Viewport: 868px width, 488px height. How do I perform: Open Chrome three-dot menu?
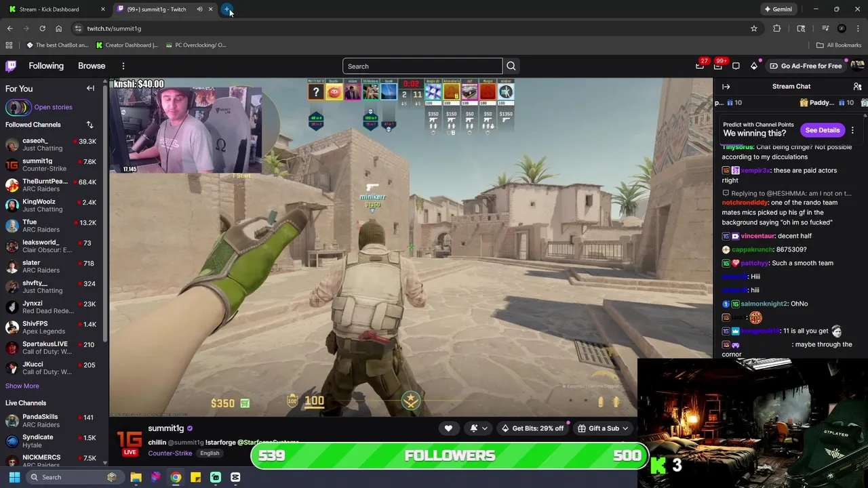pos(858,28)
